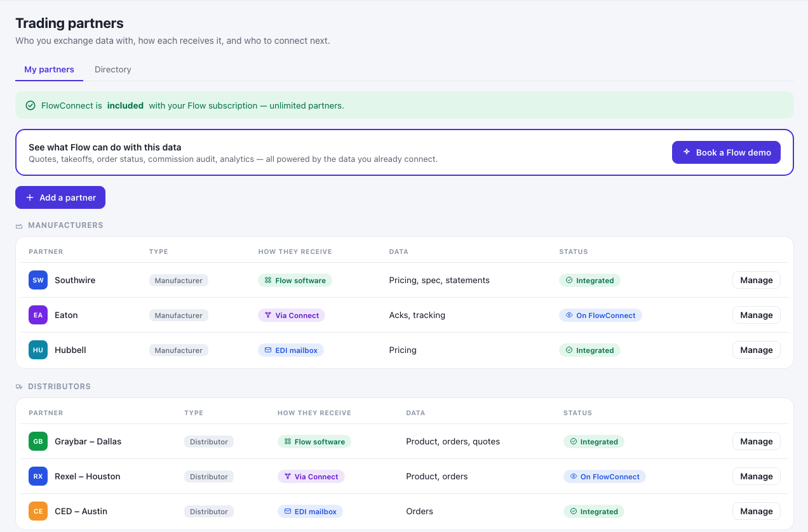Viewport: 808px width, 532px height.
Task: Click the SW Southwire avatar icon
Action: pyautogui.click(x=38, y=280)
